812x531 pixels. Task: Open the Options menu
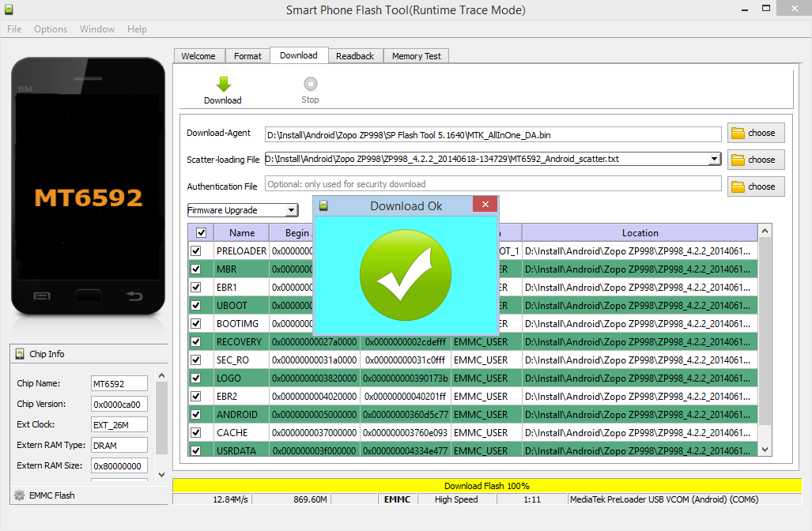(x=51, y=29)
